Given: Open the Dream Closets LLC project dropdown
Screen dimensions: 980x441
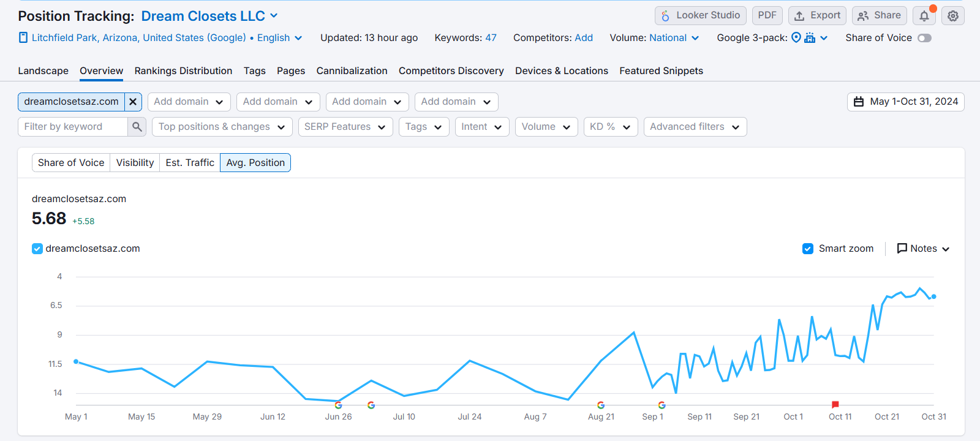Looking at the screenshot, I should [209, 16].
